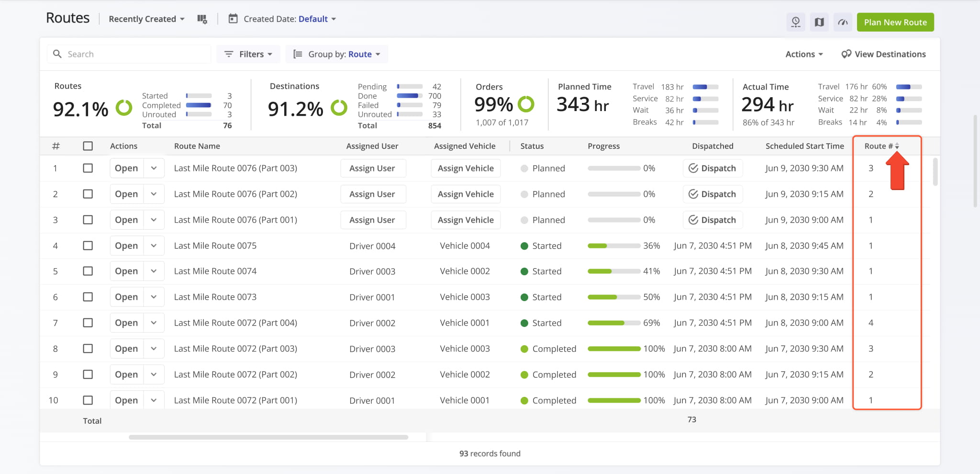Image resolution: width=980 pixels, height=474 pixels.
Task: Check the box for Last Mile Route 0075
Action: (x=88, y=246)
